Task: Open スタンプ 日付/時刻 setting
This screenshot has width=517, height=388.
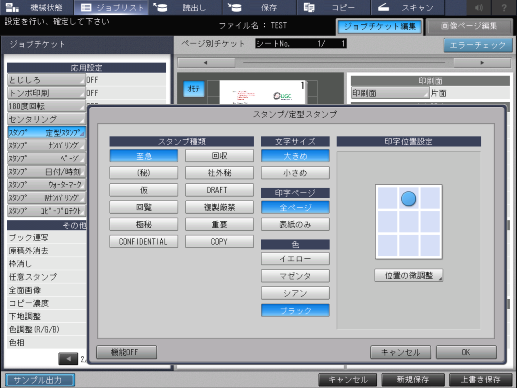Action: click(46, 172)
